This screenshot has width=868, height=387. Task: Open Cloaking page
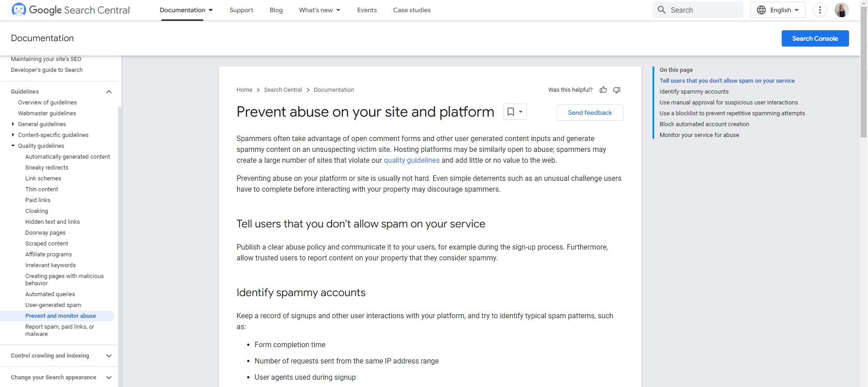pos(37,211)
